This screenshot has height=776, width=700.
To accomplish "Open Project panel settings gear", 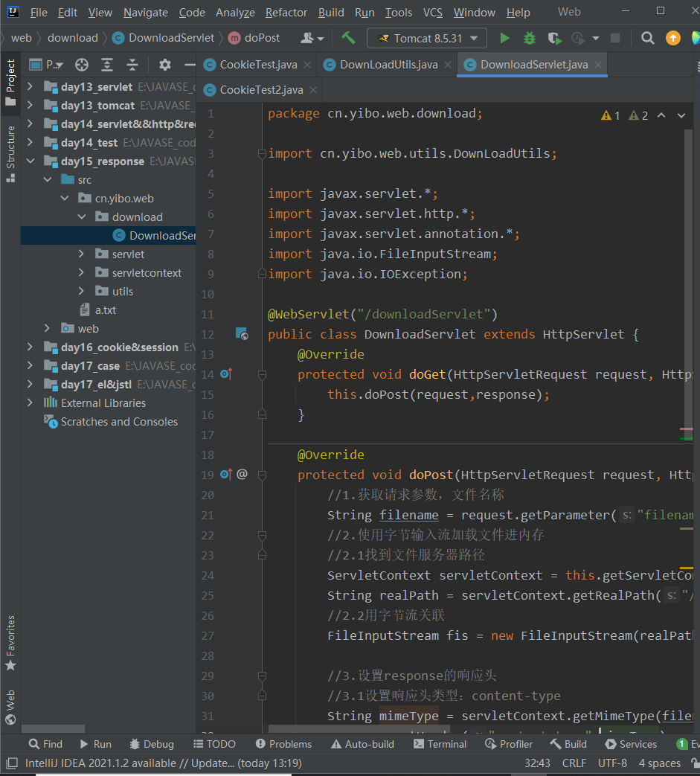I will pos(164,65).
